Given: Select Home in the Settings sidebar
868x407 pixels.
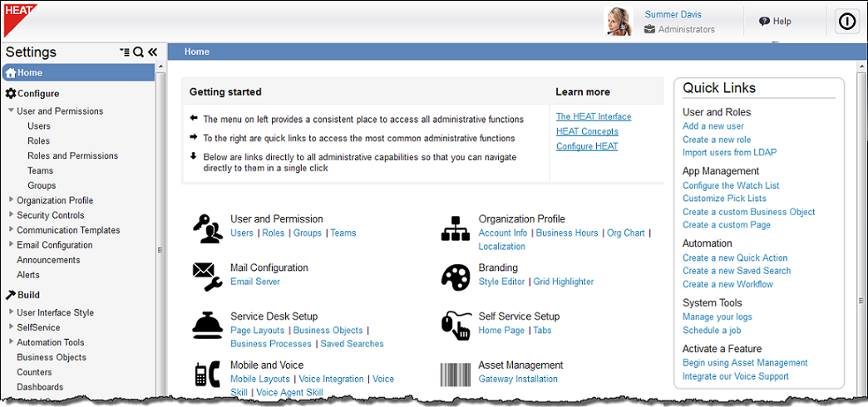Looking at the screenshot, I should coord(79,72).
